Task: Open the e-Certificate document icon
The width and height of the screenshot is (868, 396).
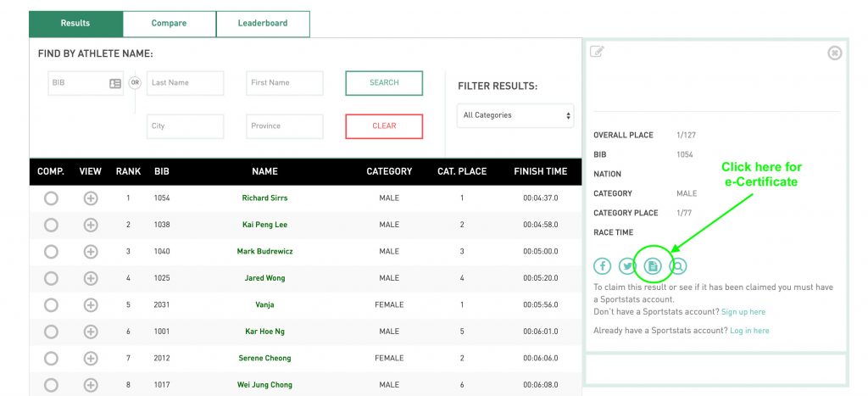Action: [653, 266]
